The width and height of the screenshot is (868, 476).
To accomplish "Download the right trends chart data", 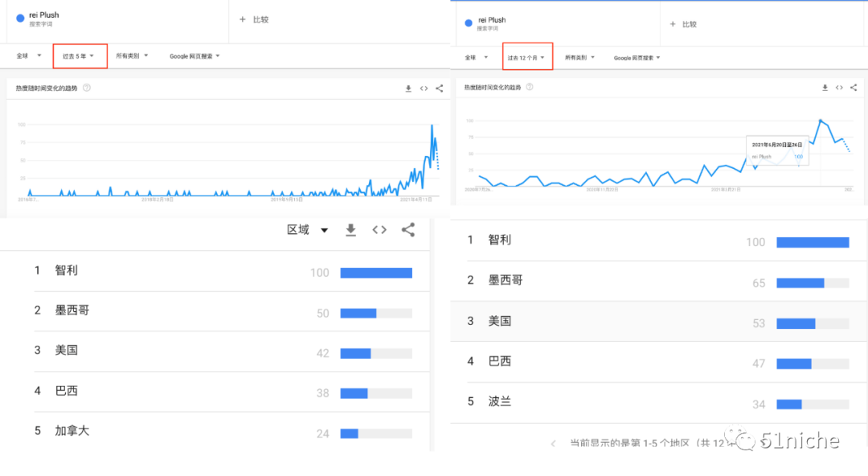I will pyautogui.click(x=825, y=88).
